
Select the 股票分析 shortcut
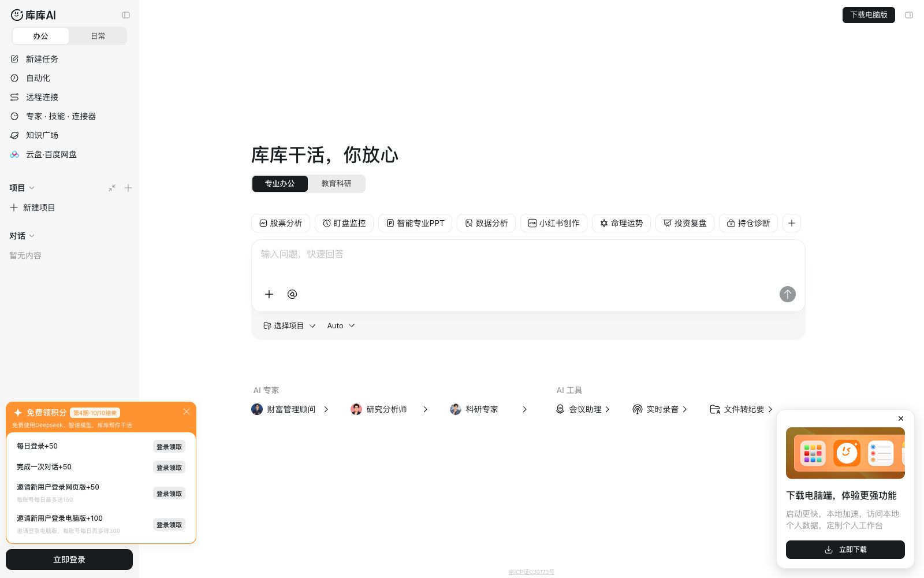coord(281,223)
